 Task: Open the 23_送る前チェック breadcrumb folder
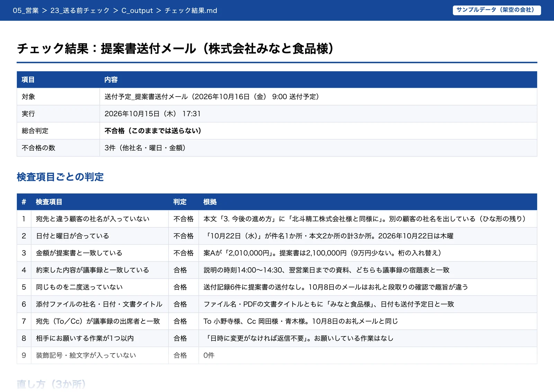[x=80, y=10]
